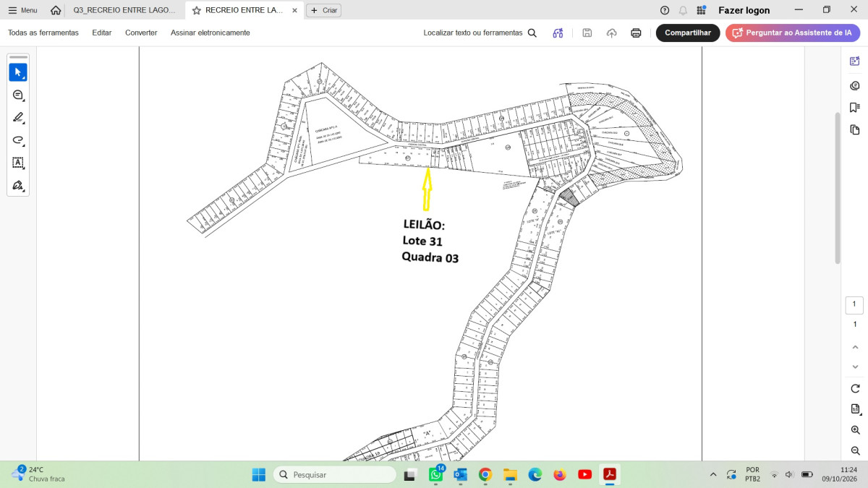Open the Menu hamburger button

22,10
